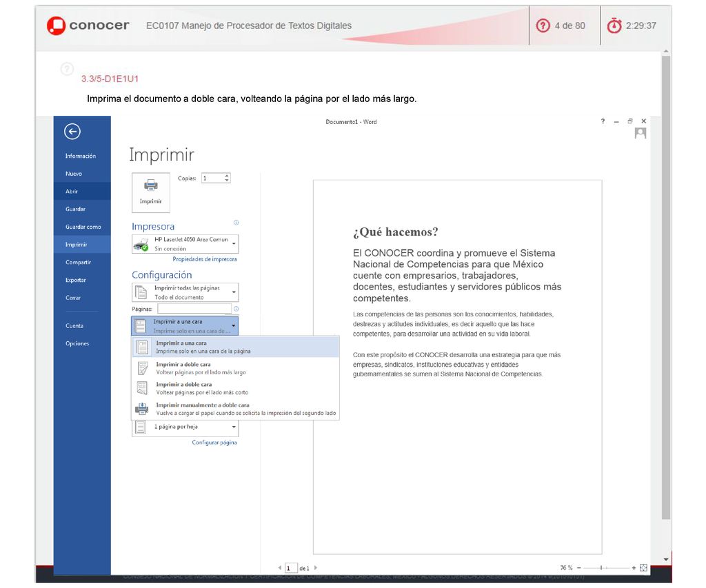Click the Copias number field
706x588 pixels.
[x=212, y=179]
